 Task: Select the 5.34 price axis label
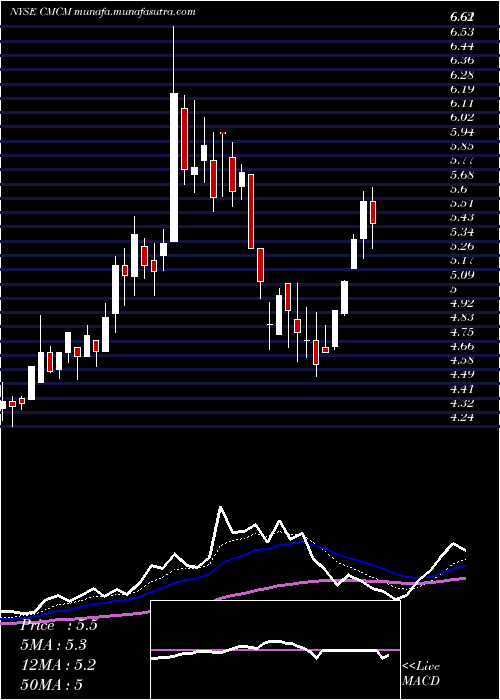(x=462, y=232)
